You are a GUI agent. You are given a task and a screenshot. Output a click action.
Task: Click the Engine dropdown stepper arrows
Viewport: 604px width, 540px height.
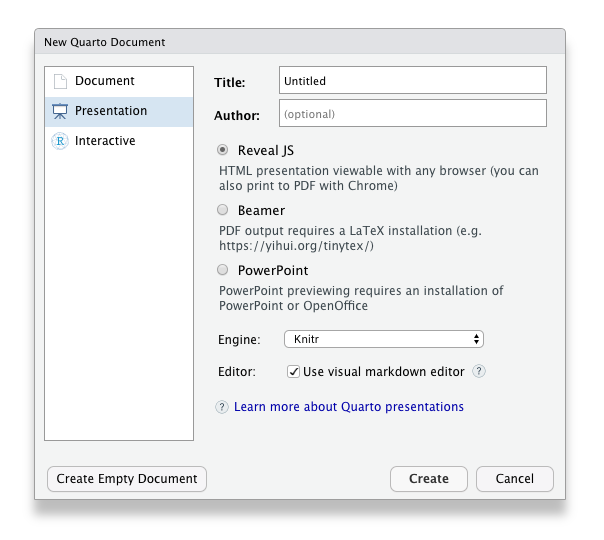coord(476,339)
